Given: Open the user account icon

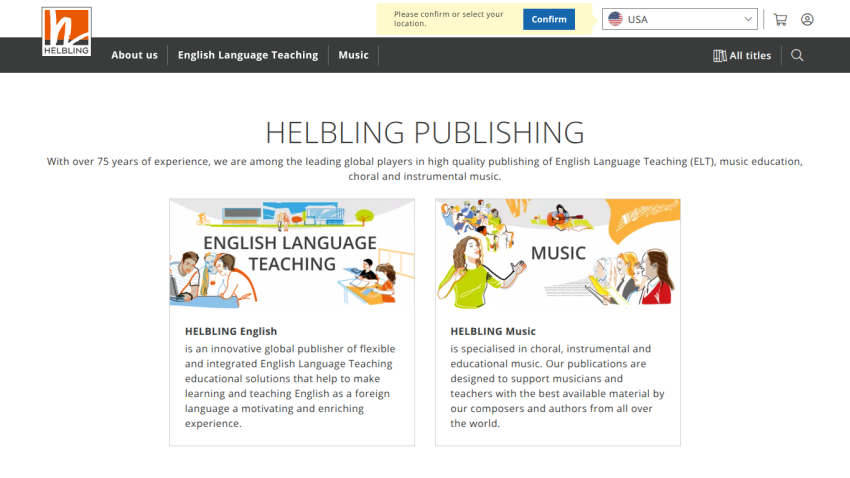Looking at the screenshot, I should (x=807, y=20).
